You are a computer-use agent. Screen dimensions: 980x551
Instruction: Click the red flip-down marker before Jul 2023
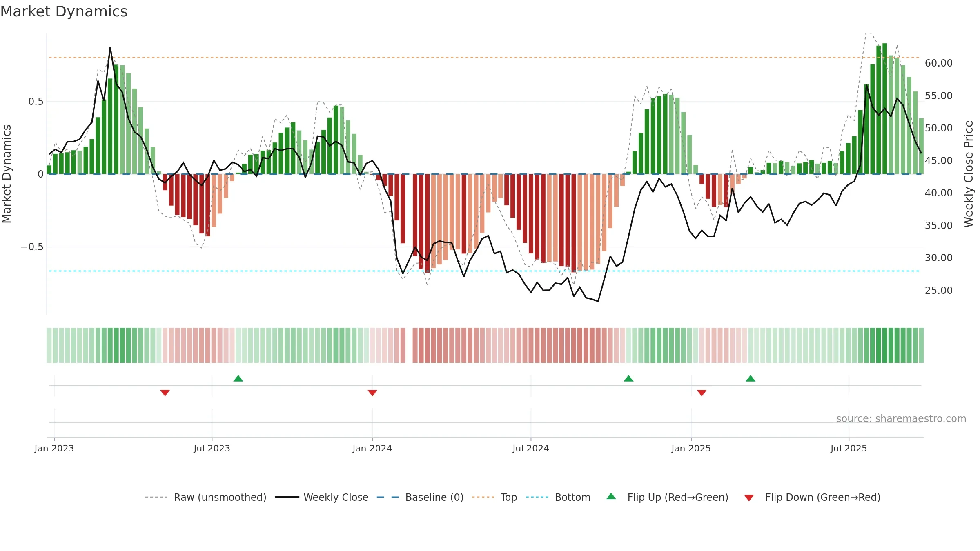(165, 393)
